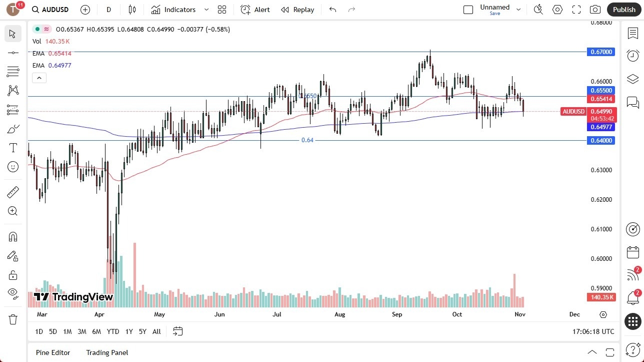Open the Notifications bell
Viewport: 644px width, 362px height.
[x=632, y=297]
